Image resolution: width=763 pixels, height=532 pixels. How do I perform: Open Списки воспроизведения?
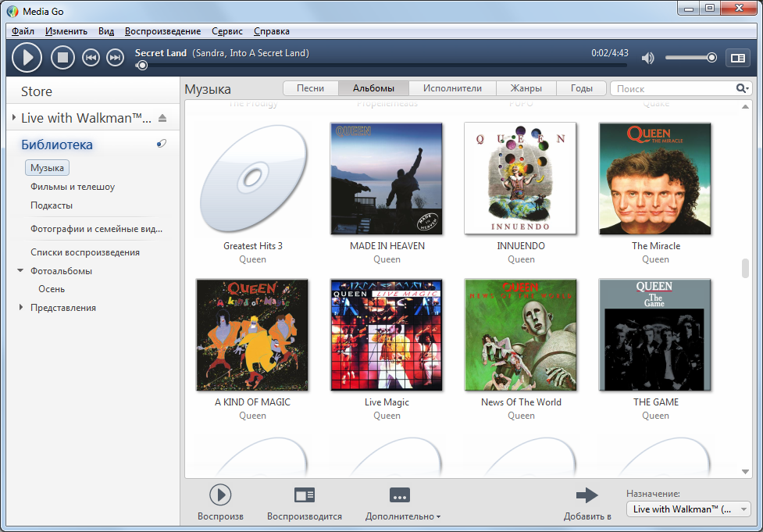(x=85, y=252)
